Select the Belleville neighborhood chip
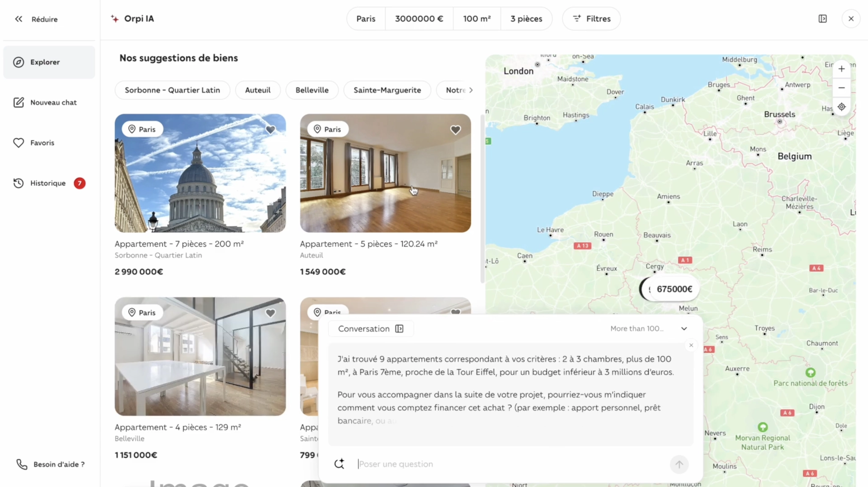Viewport: 868px width, 487px height. coord(312,90)
